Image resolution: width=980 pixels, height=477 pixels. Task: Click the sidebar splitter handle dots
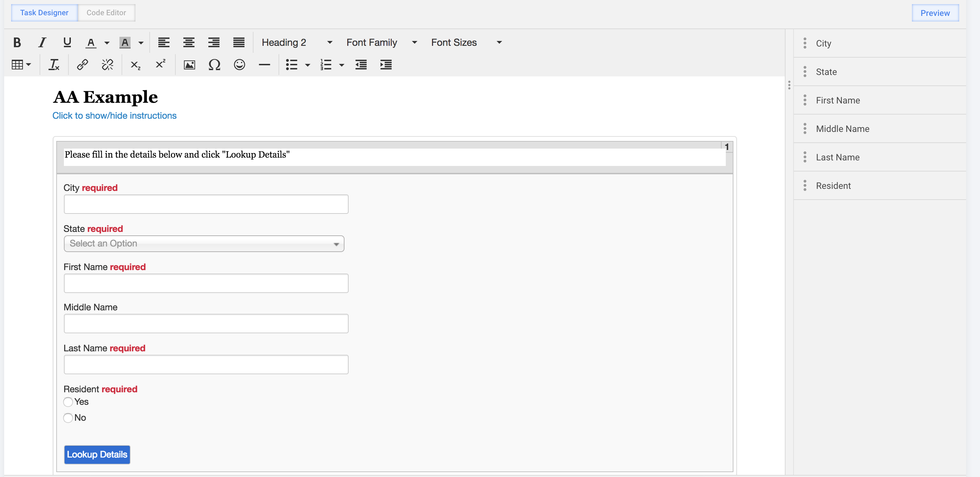[x=789, y=85]
